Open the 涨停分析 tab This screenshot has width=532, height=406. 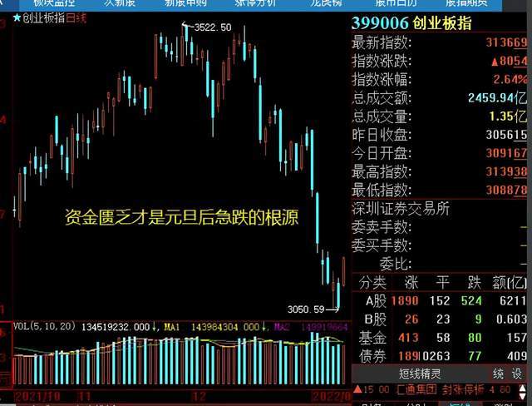point(255,3)
